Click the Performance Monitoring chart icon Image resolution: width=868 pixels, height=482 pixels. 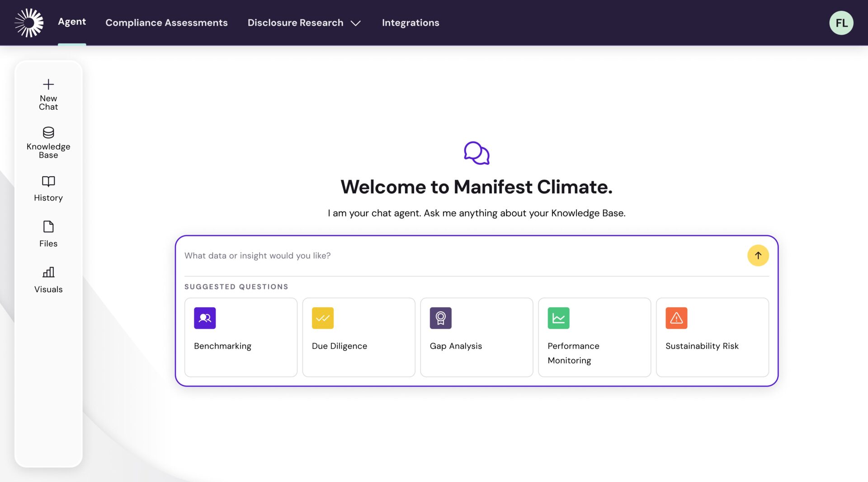point(559,318)
